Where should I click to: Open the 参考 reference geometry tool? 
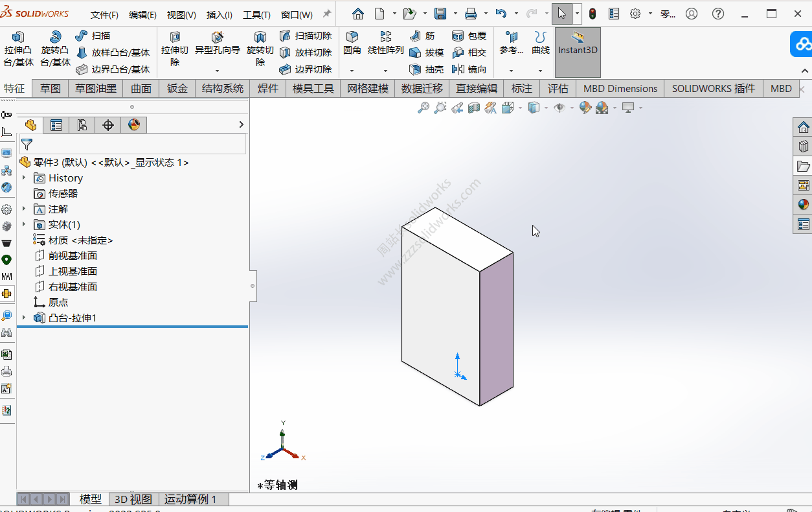[x=511, y=43]
